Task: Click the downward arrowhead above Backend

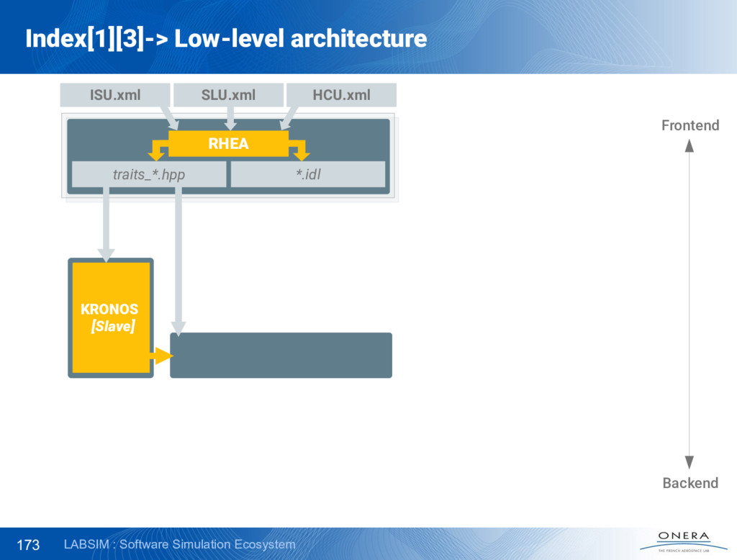Action: click(689, 463)
